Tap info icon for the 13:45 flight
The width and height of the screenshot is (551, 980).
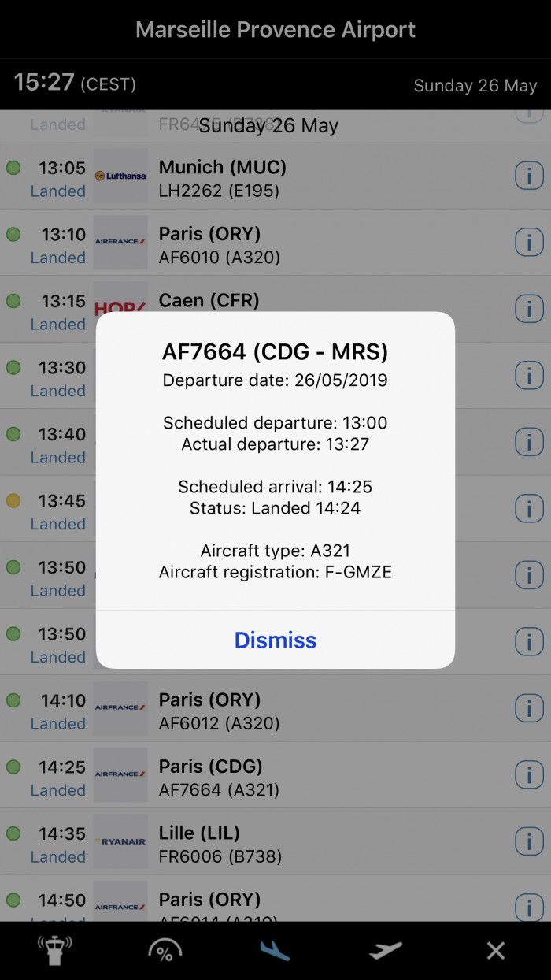coord(529,510)
